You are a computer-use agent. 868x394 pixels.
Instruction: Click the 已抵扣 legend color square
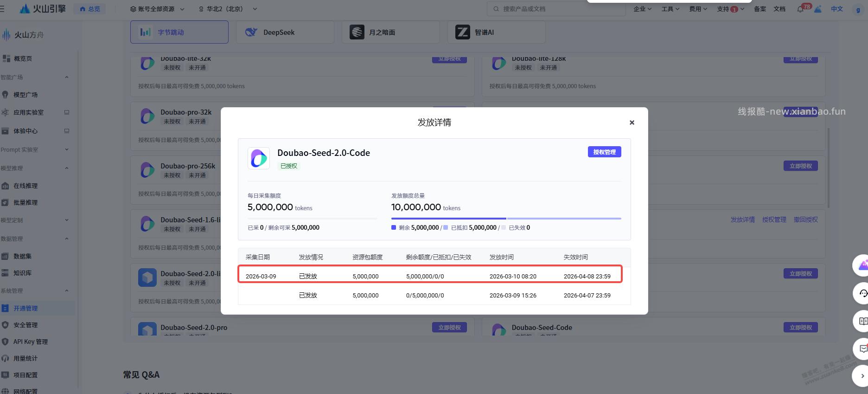click(446, 227)
